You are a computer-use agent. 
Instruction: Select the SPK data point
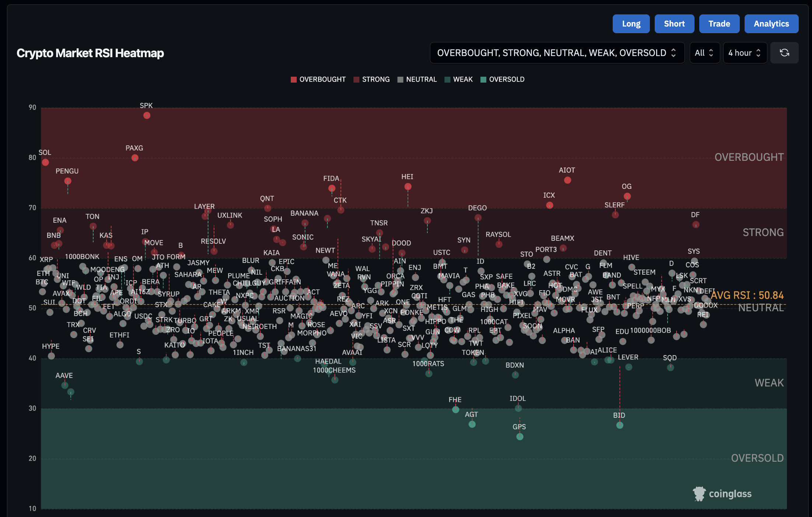(147, 115)
